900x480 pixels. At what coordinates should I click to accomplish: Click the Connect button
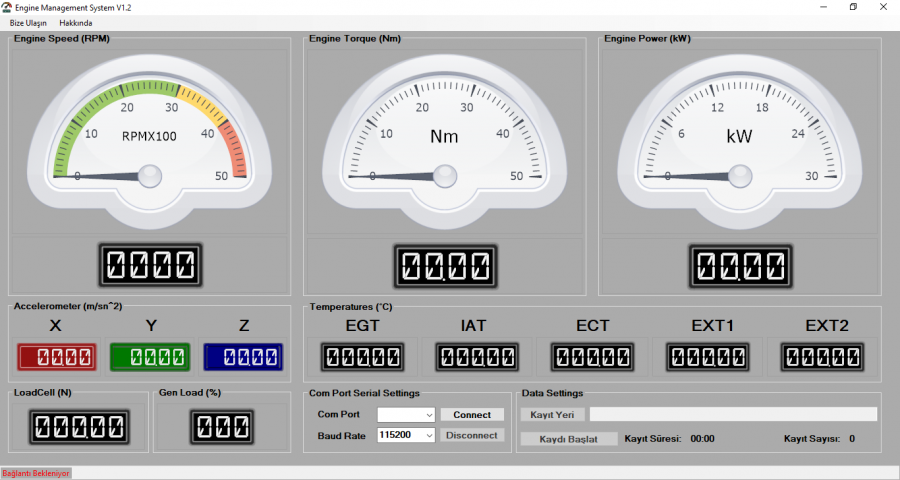pyautogui.click(x=472, y=415)
